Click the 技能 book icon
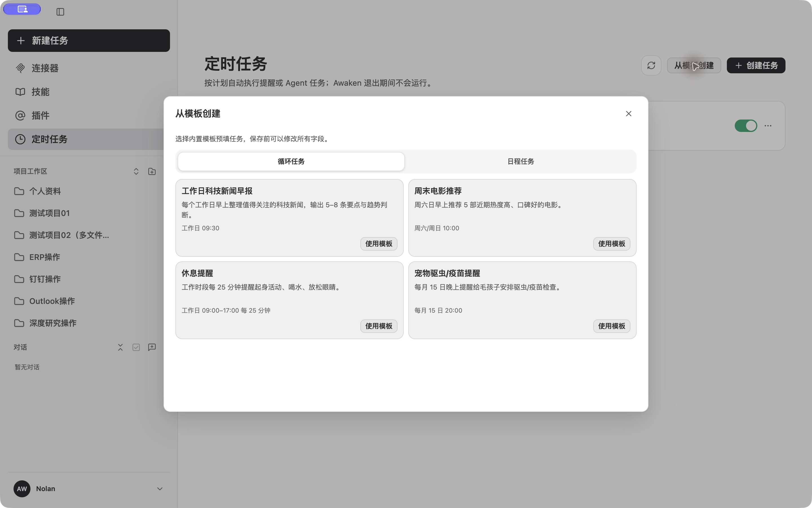The height and width of the screenshot is (508, 812). 20,92
